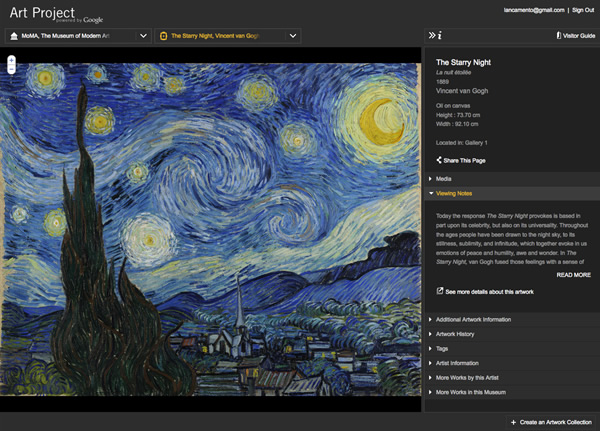Zoom in with the plus button
The height and width of the screenshot is (431, 600).
coord(11,60)
